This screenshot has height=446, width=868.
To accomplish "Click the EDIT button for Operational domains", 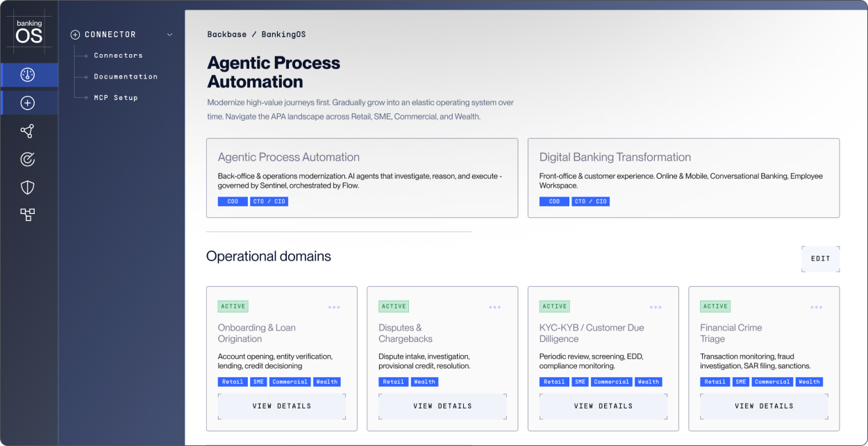I will coord(821,258).
